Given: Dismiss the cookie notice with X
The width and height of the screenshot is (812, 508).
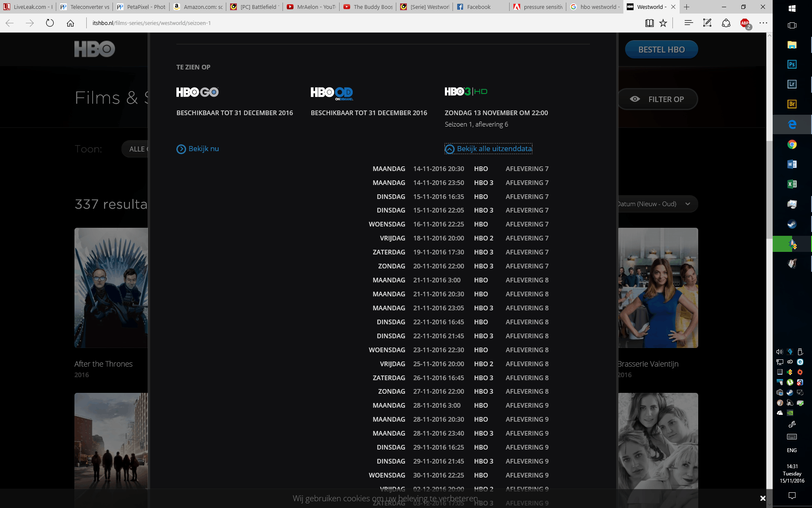Looking at the screenshot, I should pyautogui.click(x=763, y=498).
